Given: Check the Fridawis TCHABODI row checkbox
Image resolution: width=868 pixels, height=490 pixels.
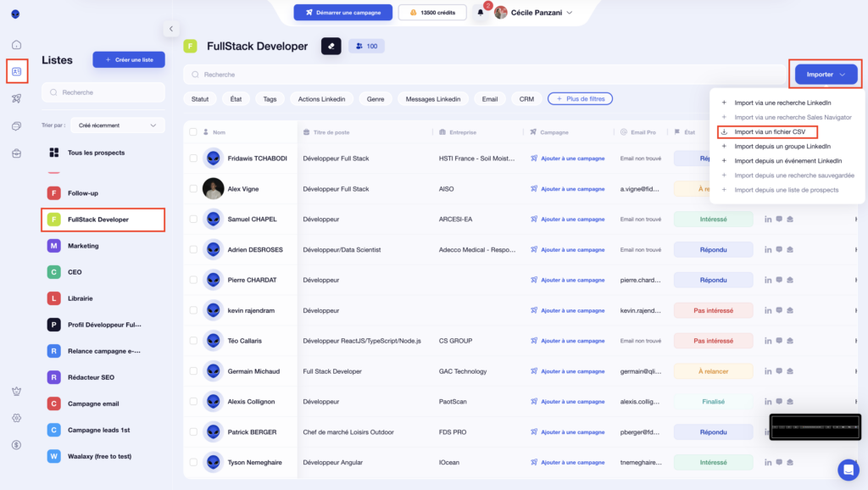Looking at the screenshot, I should [193, 159].
